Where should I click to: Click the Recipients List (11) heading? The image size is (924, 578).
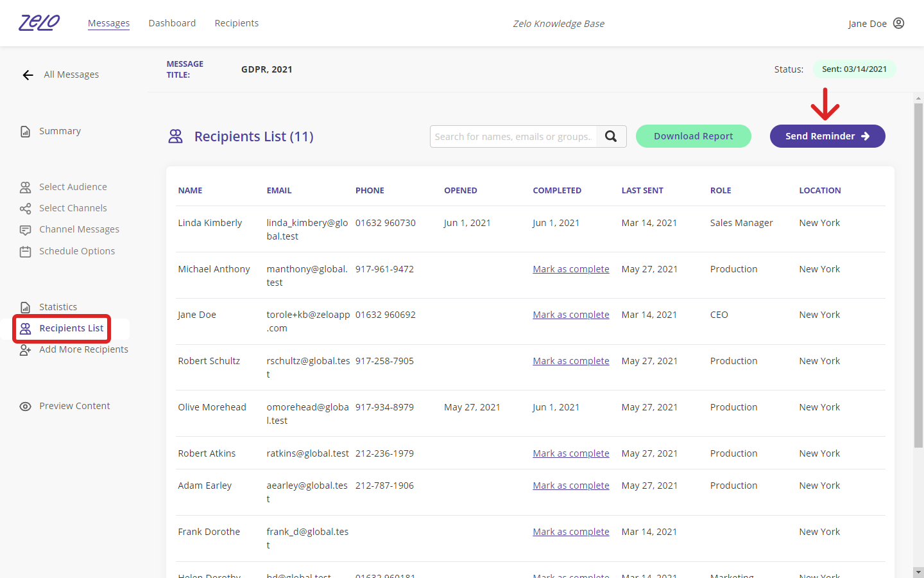[253, 136]
